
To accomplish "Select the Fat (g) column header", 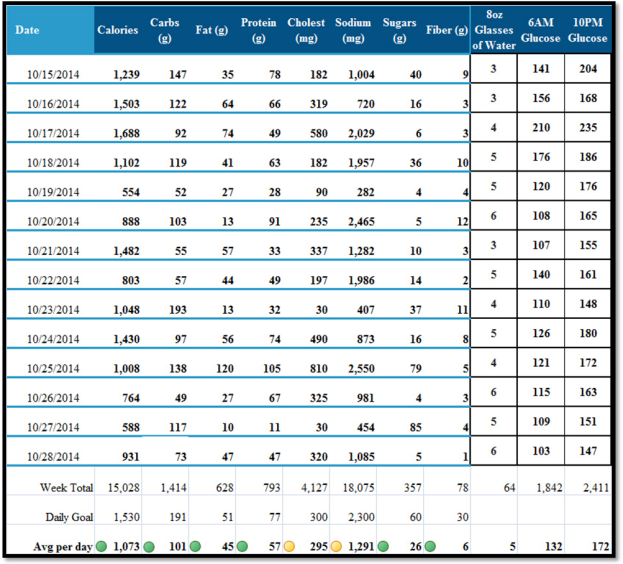I will pos(211,30).
